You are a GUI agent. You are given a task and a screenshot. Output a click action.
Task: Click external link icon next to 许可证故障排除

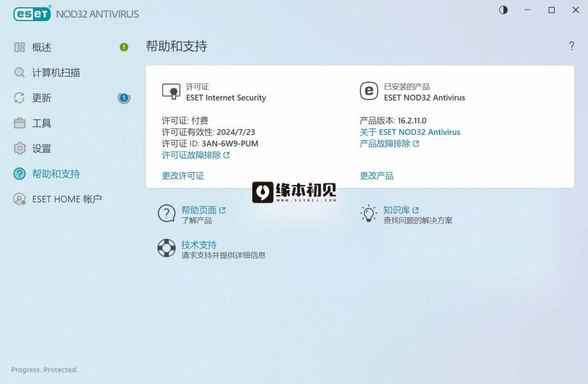tap(226, 155)
